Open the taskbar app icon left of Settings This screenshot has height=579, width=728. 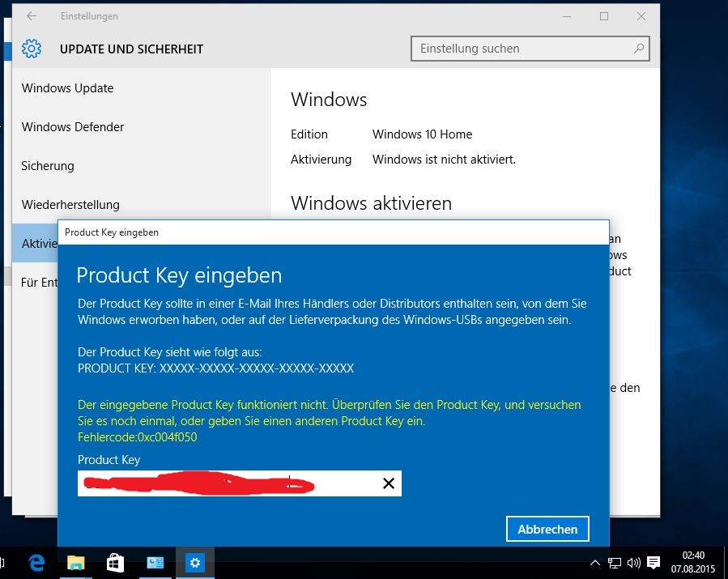pos(155,563)
